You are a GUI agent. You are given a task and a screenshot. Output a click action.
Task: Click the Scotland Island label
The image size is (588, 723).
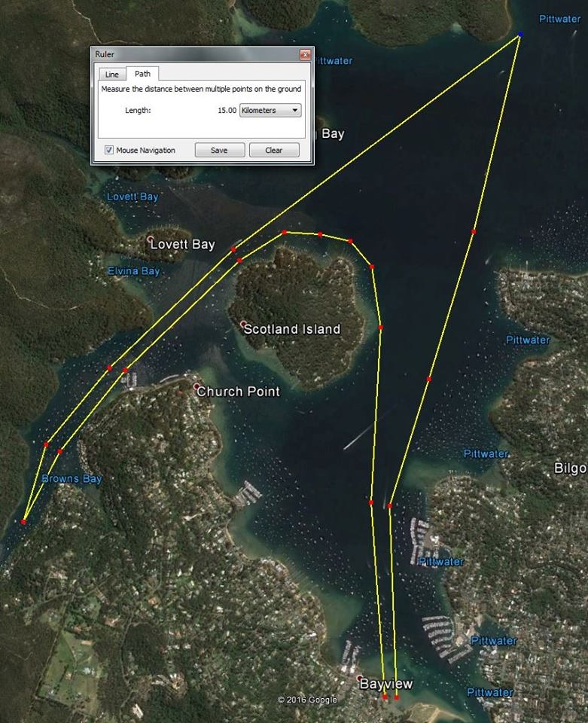[291, 329]
